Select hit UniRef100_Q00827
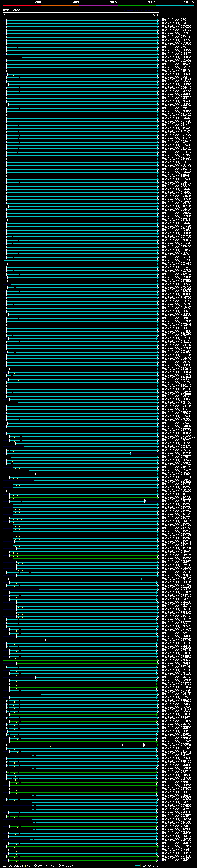197x868 pixels. point(176,464)
